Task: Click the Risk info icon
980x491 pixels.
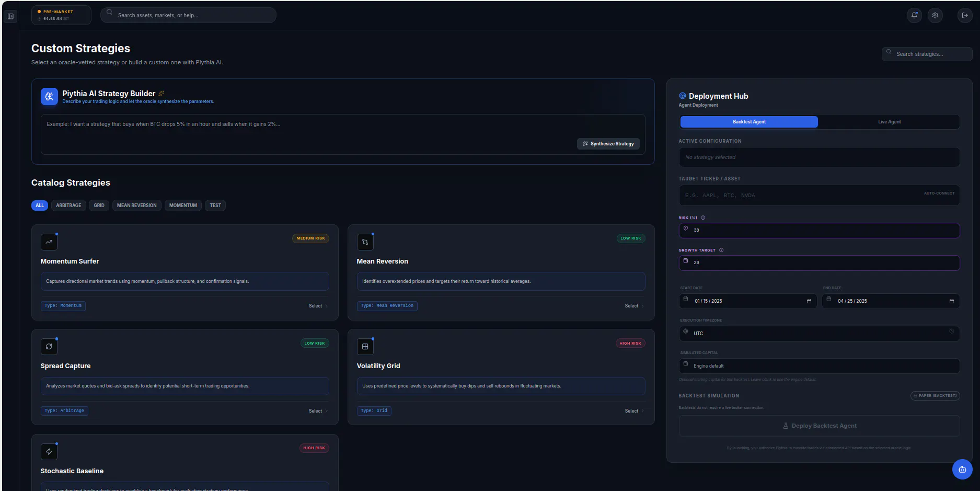Action: pos(703,218)
